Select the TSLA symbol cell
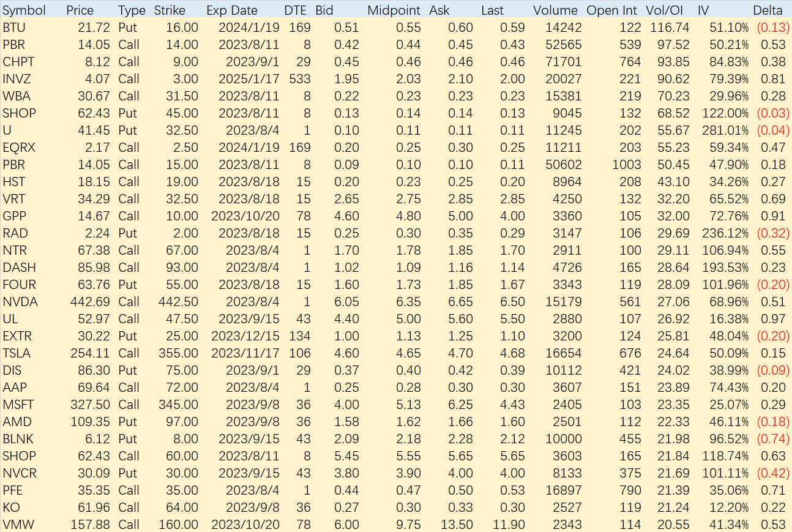 click(x=17, y=353)
